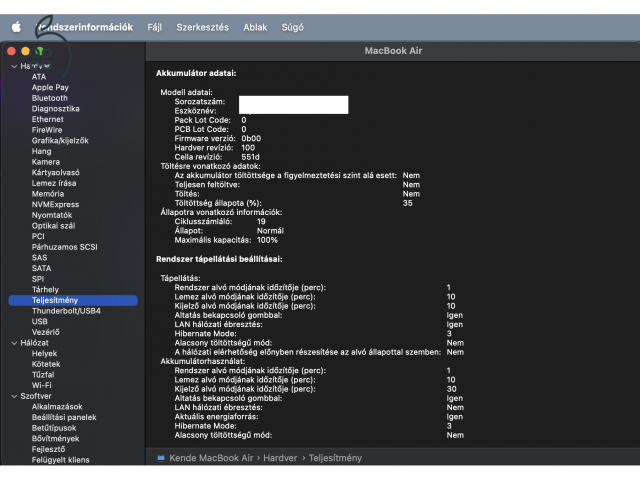Viewport: 640px width, 480px height.
Task: Click the MacBook Air window title
Action: (x=393, y=51)
